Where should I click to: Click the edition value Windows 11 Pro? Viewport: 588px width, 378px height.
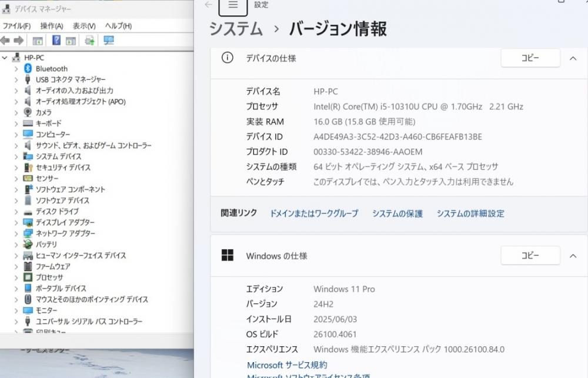(x=344, y=289)
